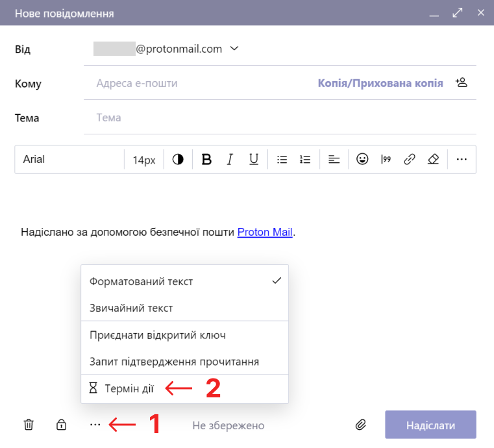
Task: Attach a file using the paperclip icon
Action: click(361, 425)
